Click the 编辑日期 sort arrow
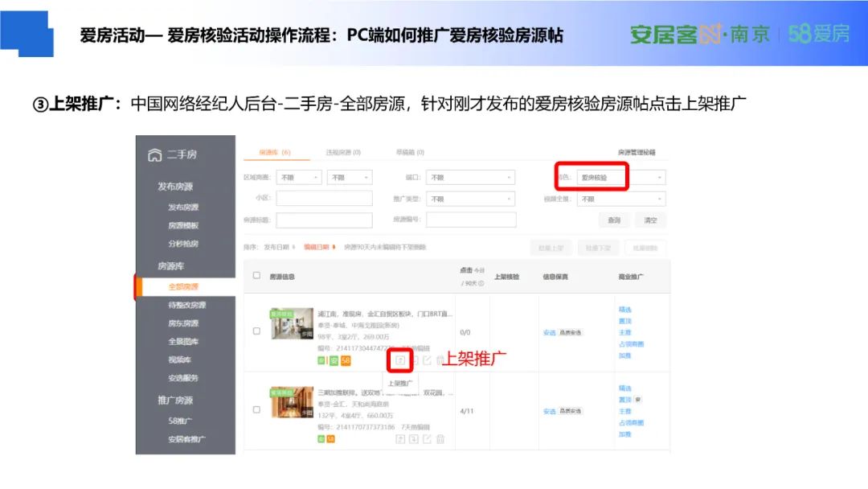This screenshot has height=489, width=868. pos(334,247)
